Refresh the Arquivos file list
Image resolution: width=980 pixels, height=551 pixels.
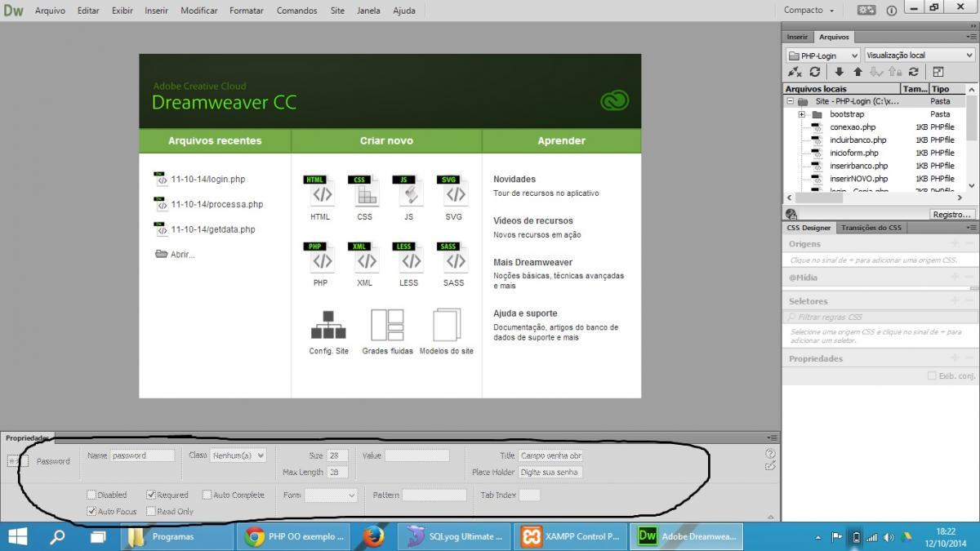pos(815,72)
